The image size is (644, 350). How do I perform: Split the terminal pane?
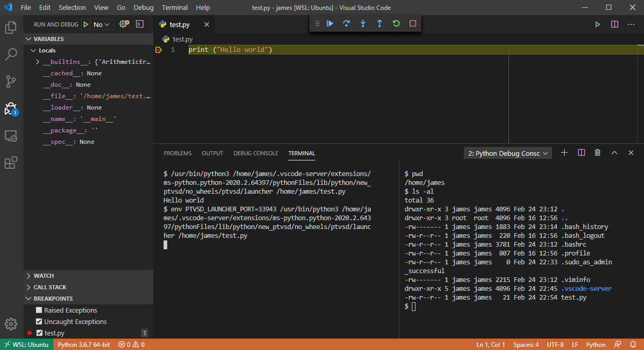[581, 153]
